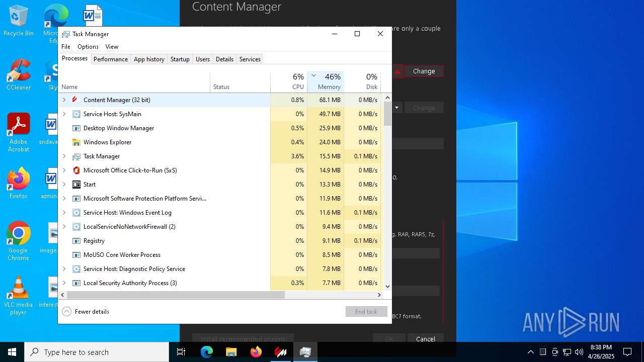Open Adobe Acrobat desktop icon
Image resolution: width=644 pixels, height=362 pixels.
click(x=19, y=132)
